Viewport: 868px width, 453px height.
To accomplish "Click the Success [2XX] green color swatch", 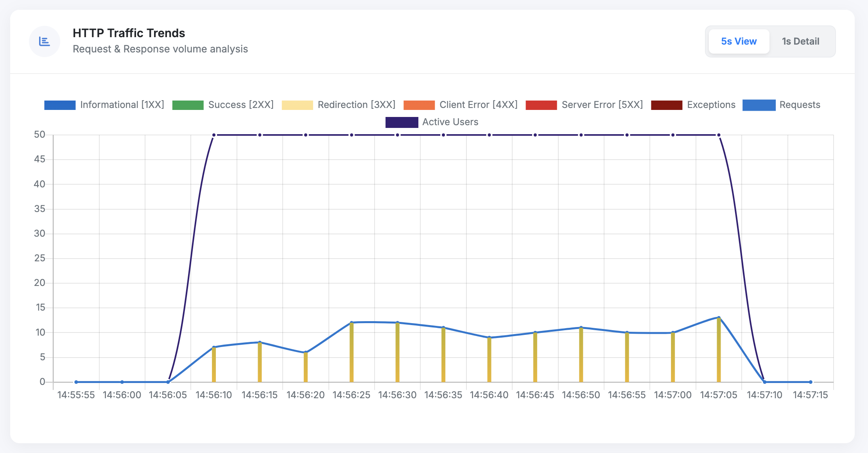I will (x=188, y=105).
